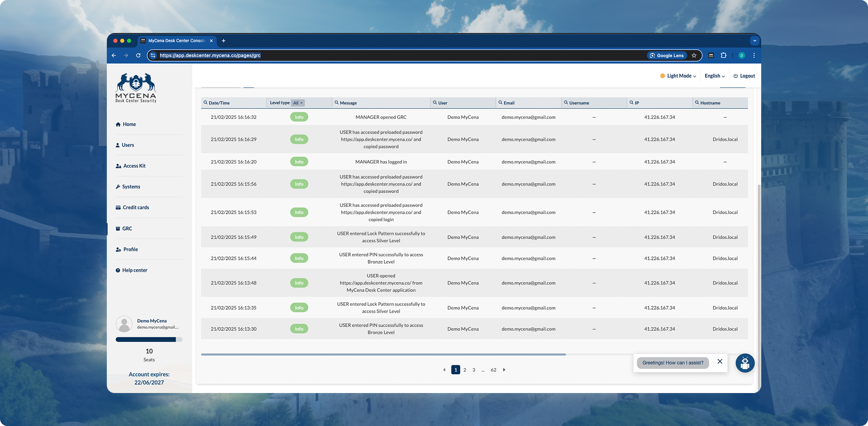Expand the Level type All dropdown
This screenshot has width=868, height=426.
pos(298,103)
